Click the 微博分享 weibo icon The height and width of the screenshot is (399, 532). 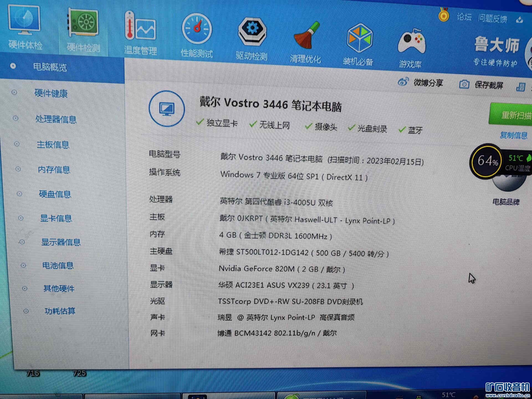pyautogui.click(x=403, y=81)
